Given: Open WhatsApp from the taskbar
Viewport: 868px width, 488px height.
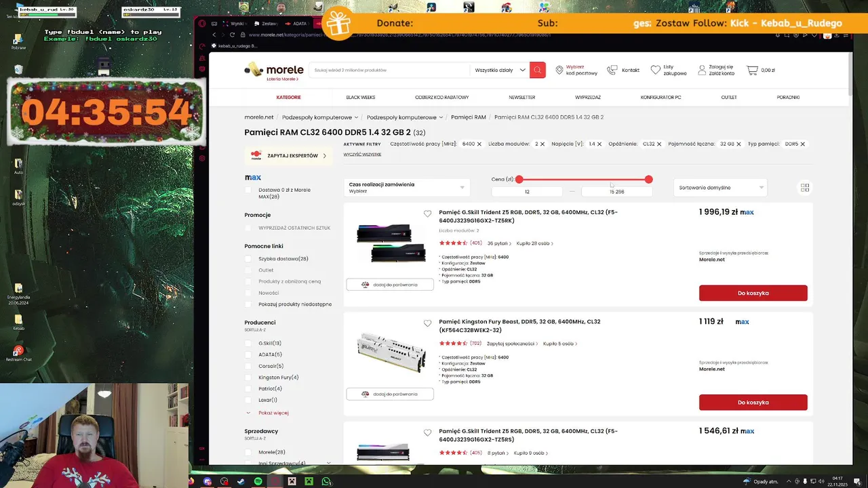Looking at the screenshot, I should [326, 481].
